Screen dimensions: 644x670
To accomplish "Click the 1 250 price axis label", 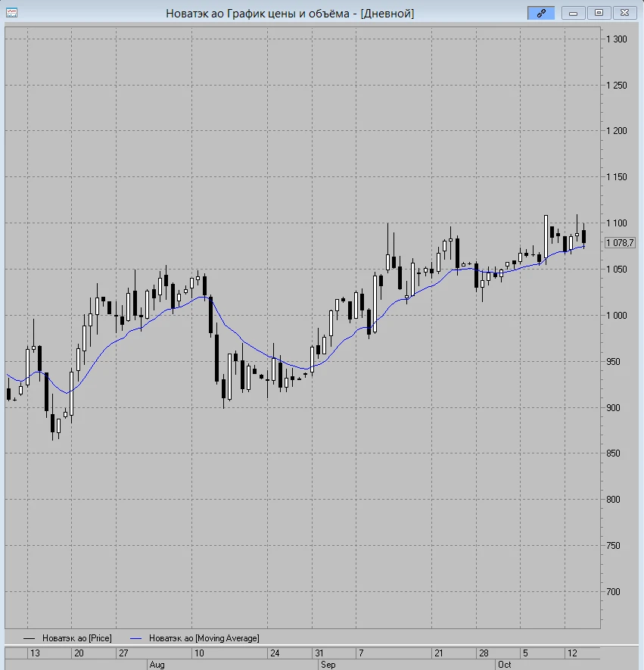I will (x=617, y=86).
